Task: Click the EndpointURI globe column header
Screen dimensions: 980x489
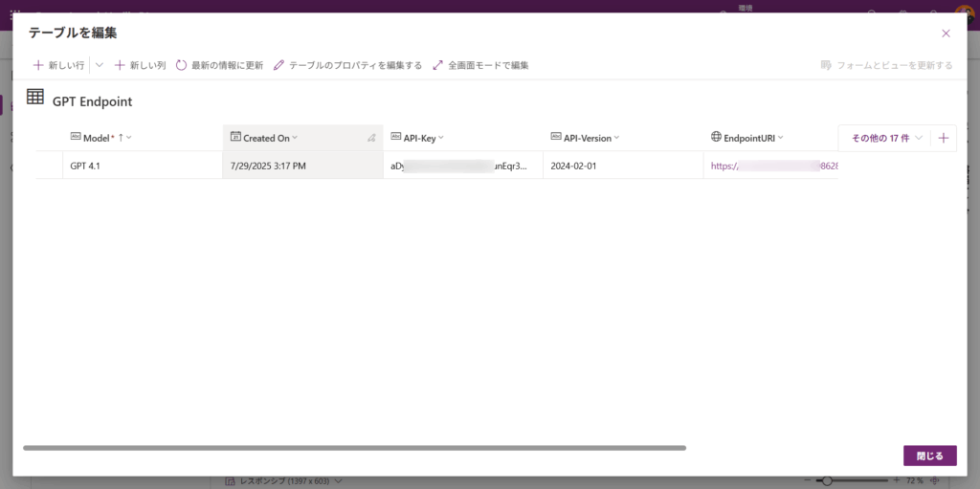Action: pyautogui.click(x=746, y=138)
